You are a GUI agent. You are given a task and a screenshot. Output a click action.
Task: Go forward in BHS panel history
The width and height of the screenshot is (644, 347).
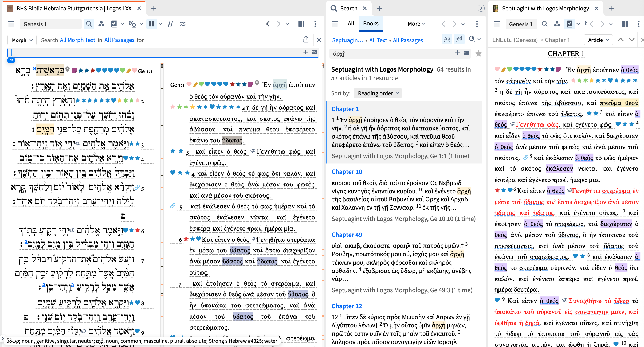279,24
